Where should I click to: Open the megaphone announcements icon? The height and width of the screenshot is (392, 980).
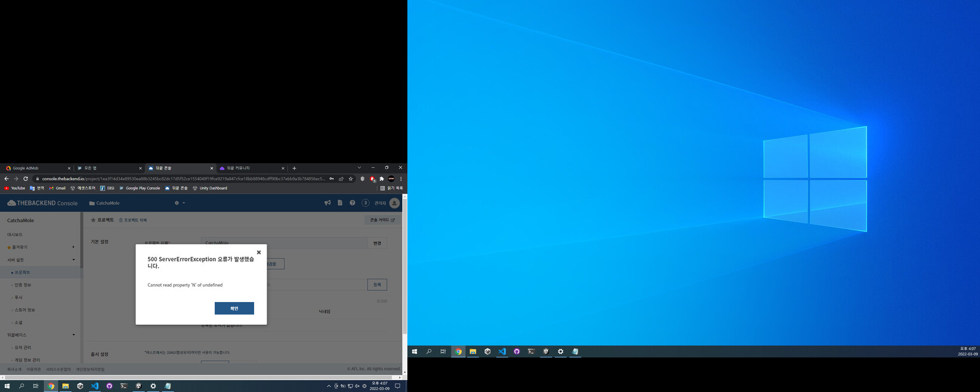pos(327,203)
